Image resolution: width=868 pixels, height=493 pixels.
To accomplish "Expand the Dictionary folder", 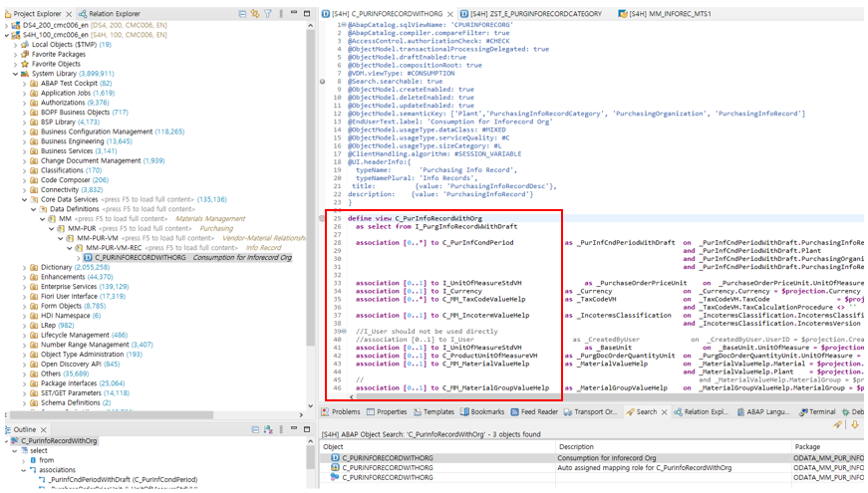I will click(24, 267).
